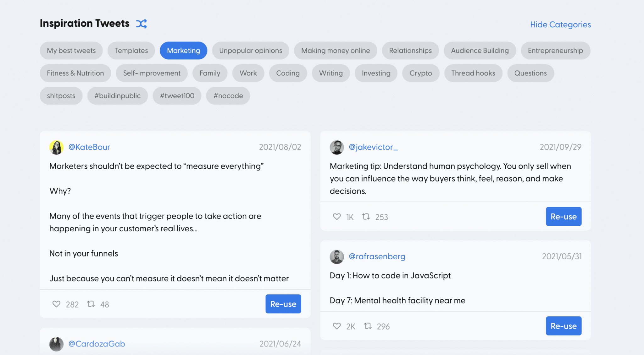The width and height of the screenshot is (644, 355).
Task: Click the 296 retweets count
Action: 383,326
